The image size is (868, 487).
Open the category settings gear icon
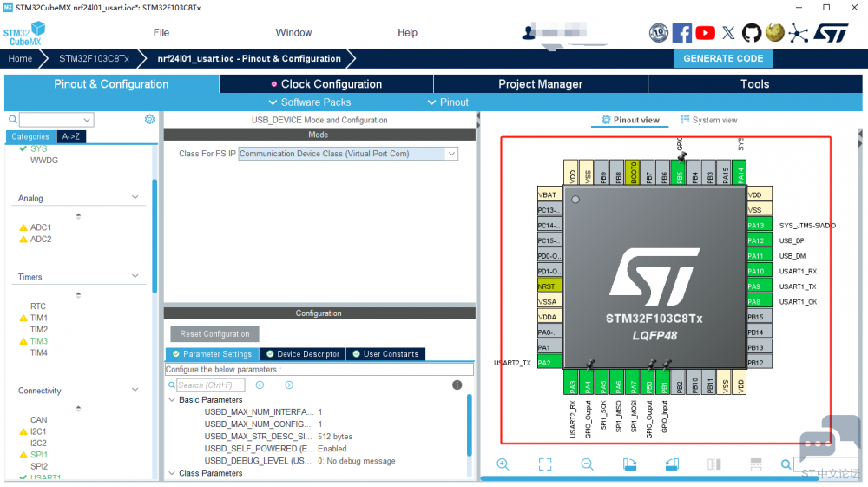point(149,119)
